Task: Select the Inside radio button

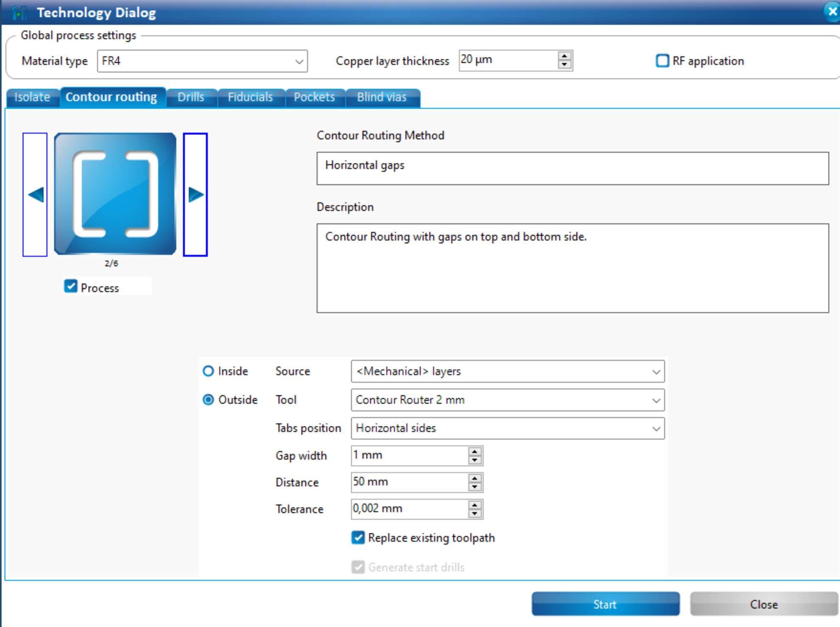Action: click(x=208, y=371)
